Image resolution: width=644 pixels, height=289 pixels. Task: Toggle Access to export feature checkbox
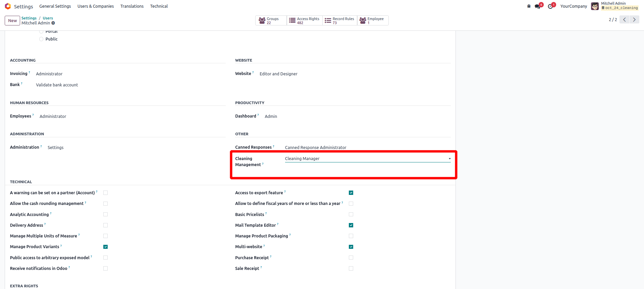pos(351,193)
